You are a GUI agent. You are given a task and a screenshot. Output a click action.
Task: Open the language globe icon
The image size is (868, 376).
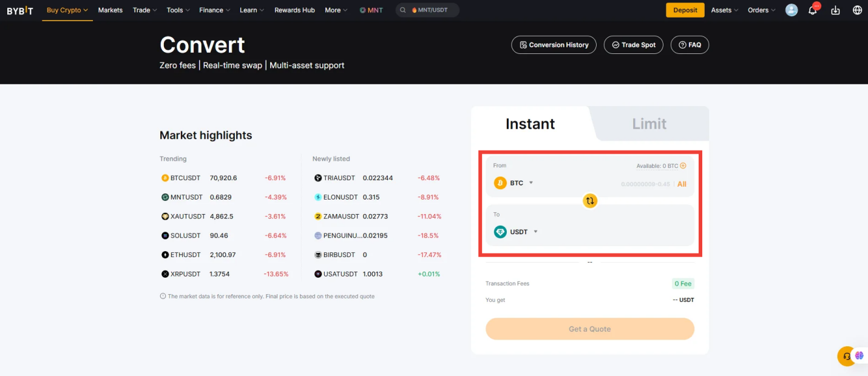tap(857, 10)
